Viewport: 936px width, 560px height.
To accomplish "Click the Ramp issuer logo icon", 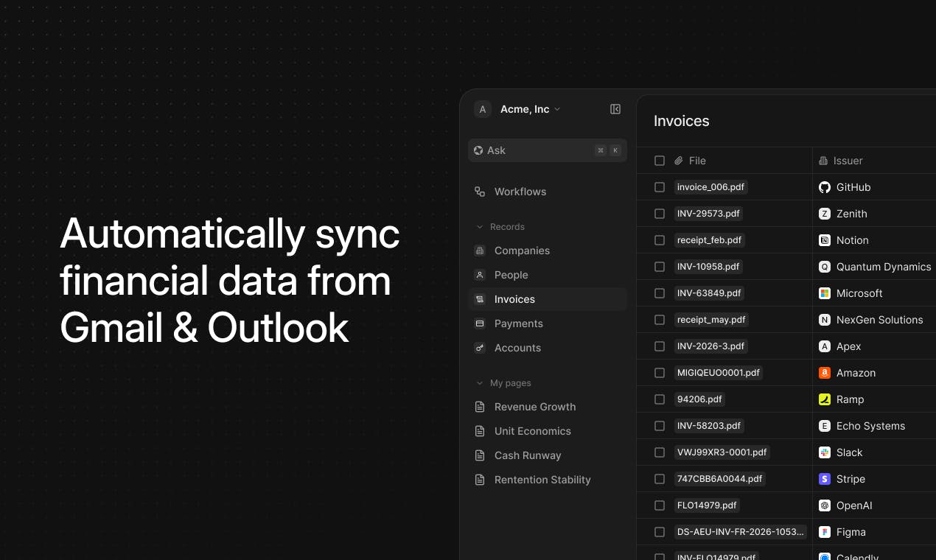I will coord(825,399).
